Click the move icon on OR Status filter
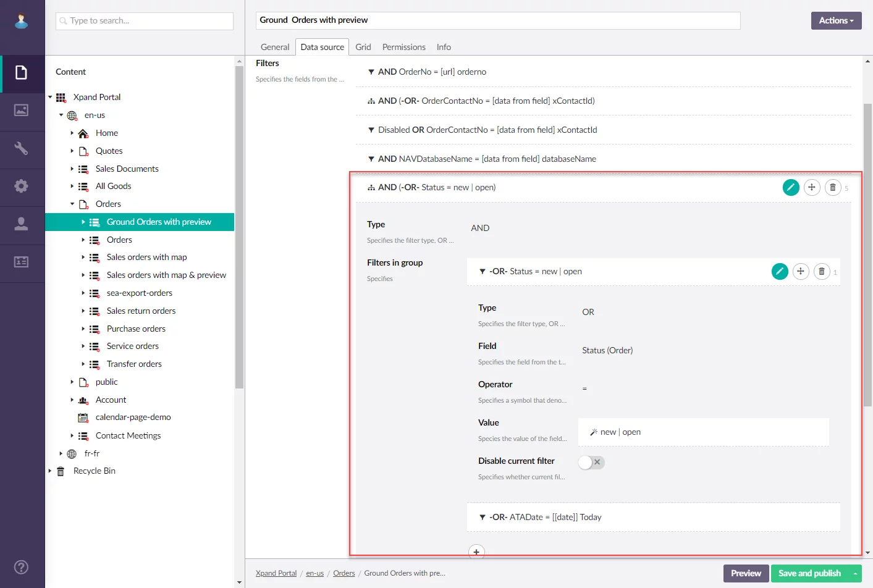This screenshot has width=873, height=588. 801,272
